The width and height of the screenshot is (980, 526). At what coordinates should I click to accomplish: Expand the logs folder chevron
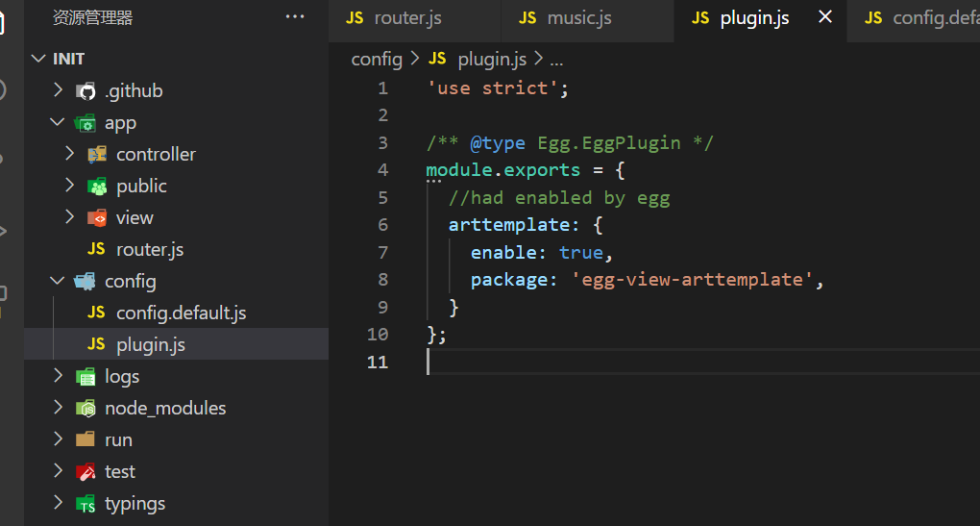click(x=58, y=375)
